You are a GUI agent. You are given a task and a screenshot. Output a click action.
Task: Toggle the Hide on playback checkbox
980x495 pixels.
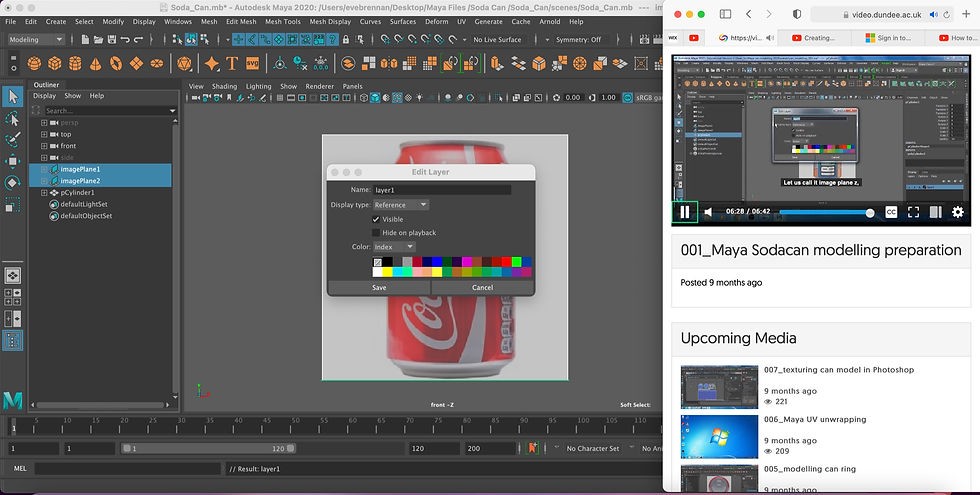click(x=376, y=232)
